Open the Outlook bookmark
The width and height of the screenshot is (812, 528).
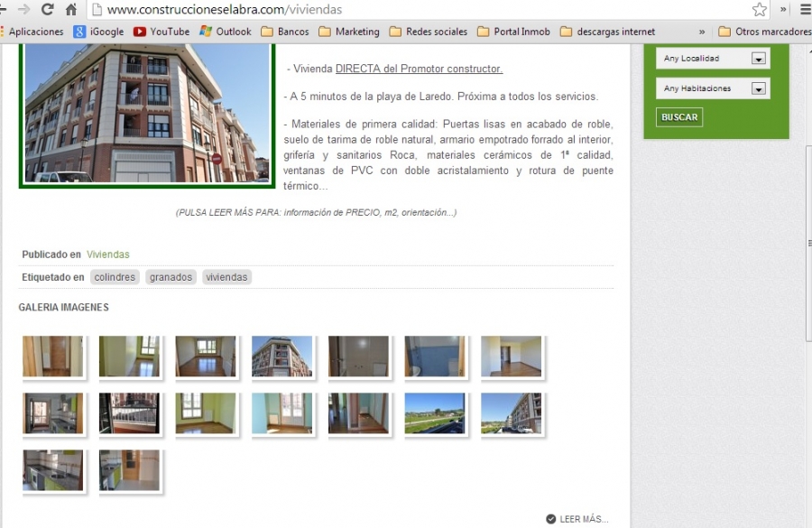click(x=226, y=32)
